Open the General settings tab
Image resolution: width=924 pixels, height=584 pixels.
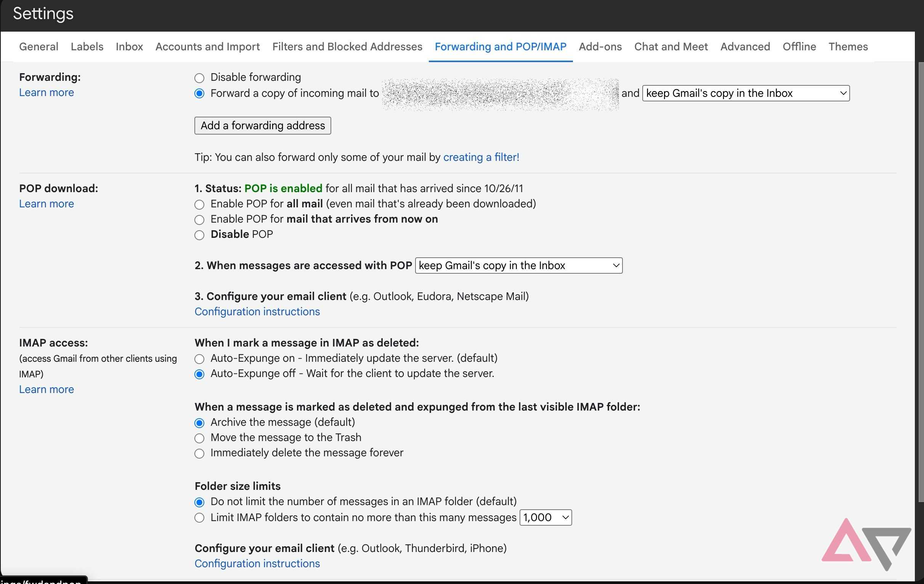click(x=39, y=47)
